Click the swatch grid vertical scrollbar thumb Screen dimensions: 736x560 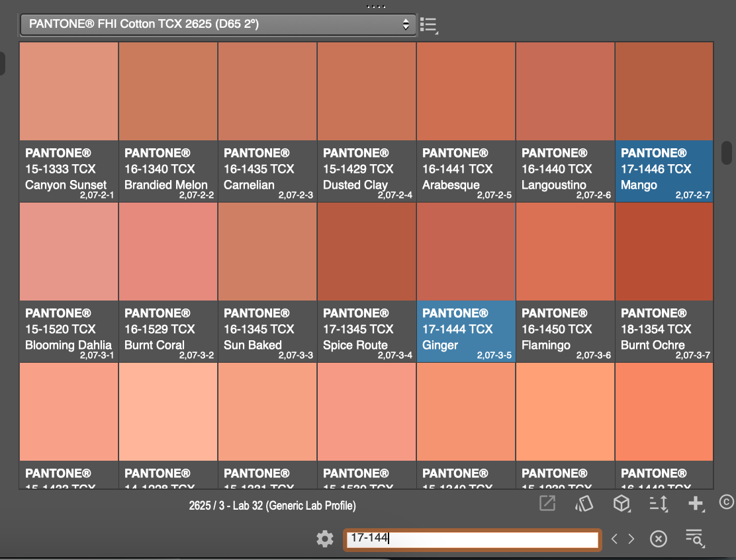pos(726,152)
